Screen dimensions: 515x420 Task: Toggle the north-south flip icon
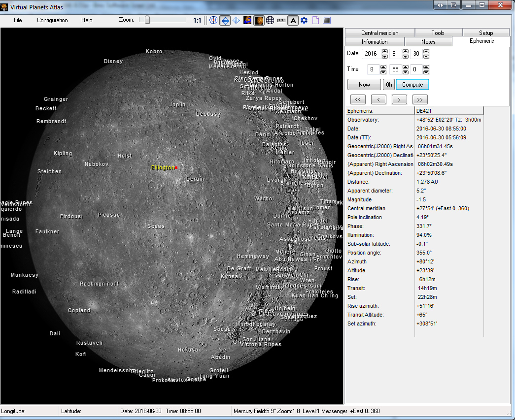point(225,20)
